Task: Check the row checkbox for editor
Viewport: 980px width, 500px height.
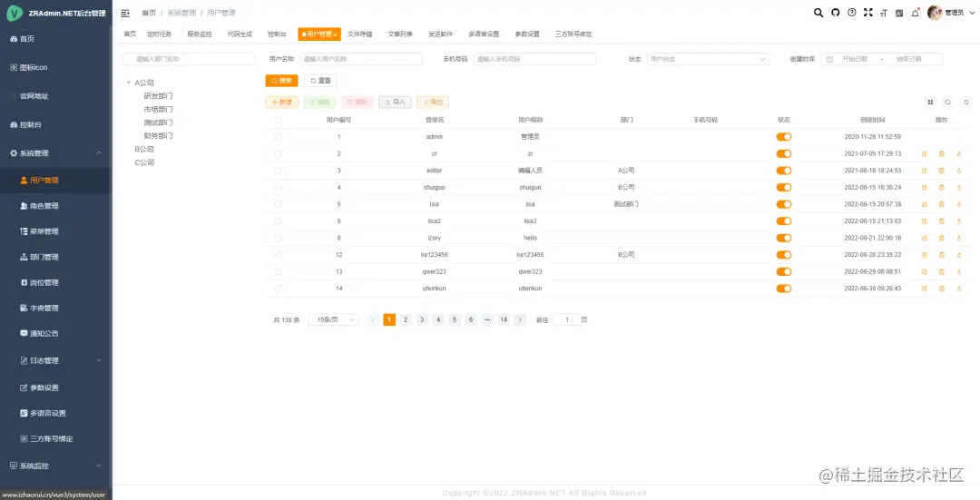Action: click(x=279, y=171)
